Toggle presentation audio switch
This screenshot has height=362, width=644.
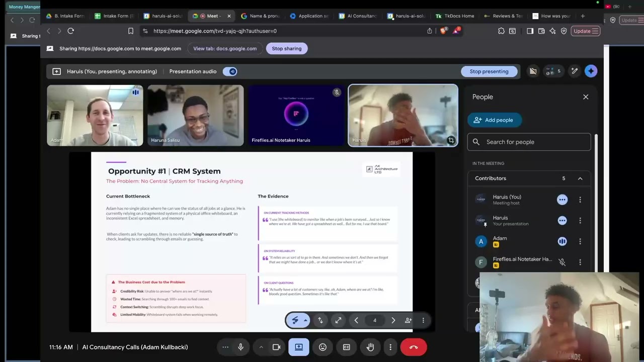229,71
